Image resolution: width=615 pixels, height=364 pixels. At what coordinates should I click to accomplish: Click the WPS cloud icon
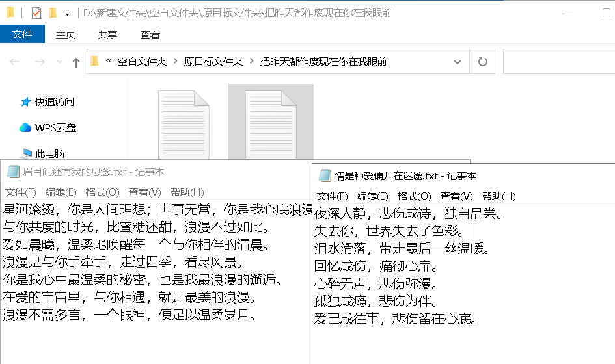click(25, 128)
